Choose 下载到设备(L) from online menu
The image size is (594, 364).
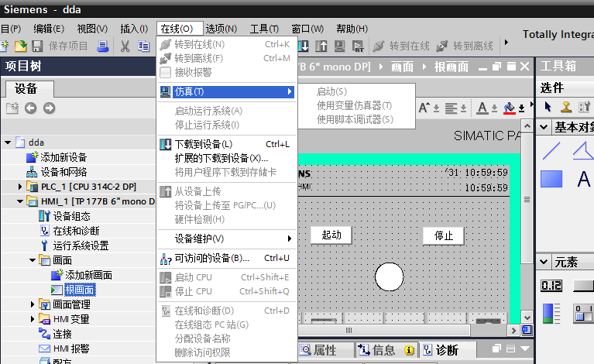click(x=227, y=144)
